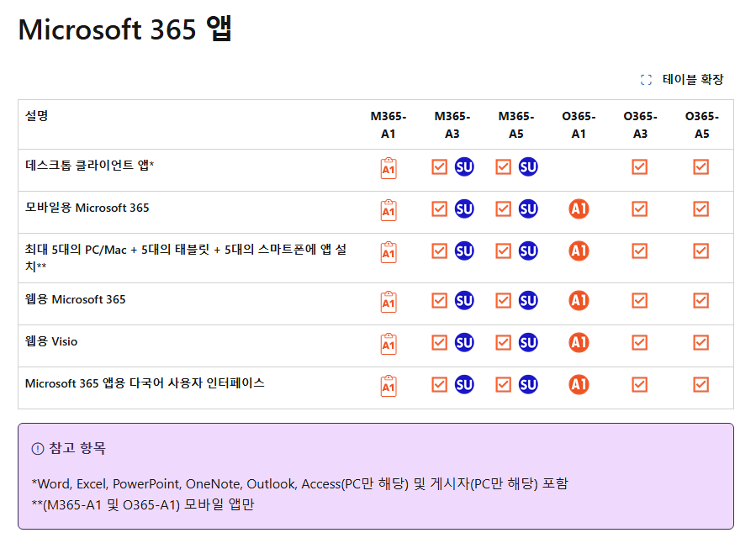Screen dimensions: 756x538
Task: Click the info icon beside 참고 항목
Action: [38, 449]
